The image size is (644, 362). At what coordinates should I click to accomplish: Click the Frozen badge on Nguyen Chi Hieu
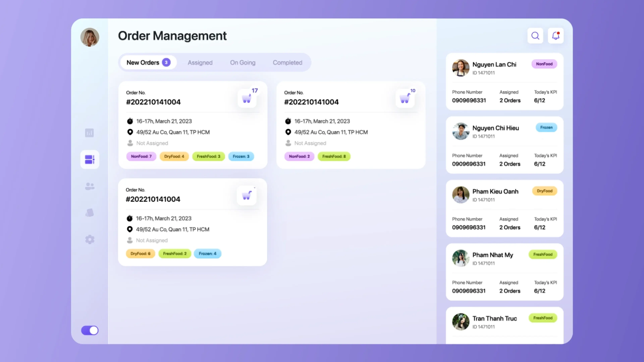pos(546,127)
